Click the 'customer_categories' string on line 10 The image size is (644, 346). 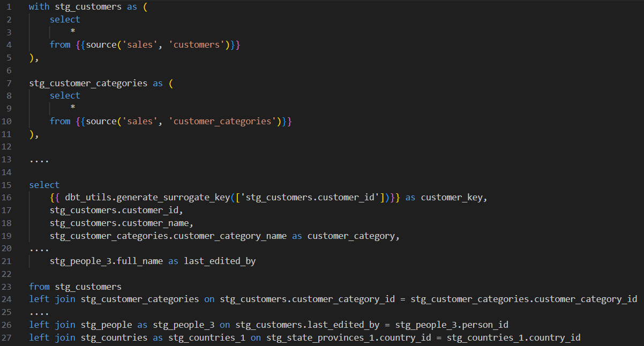[x=223, y=122]
